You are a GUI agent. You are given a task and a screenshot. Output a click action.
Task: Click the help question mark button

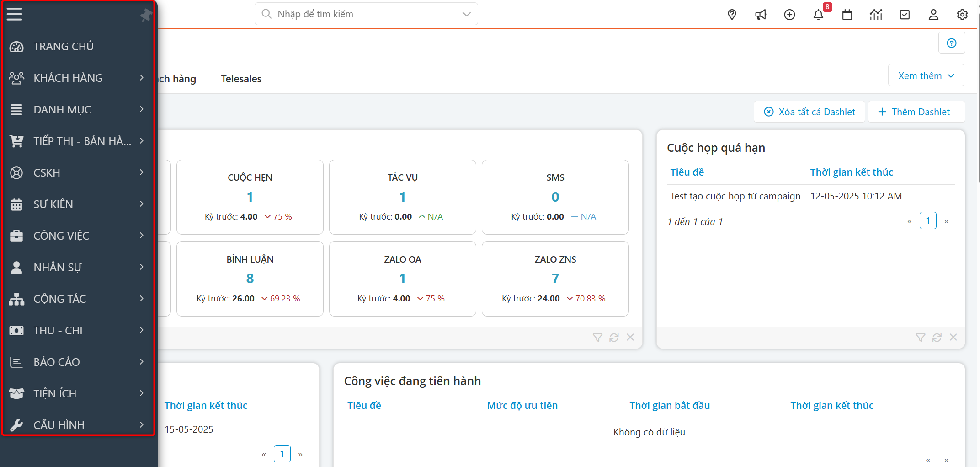pyautogui.click(x=951, y=43)
